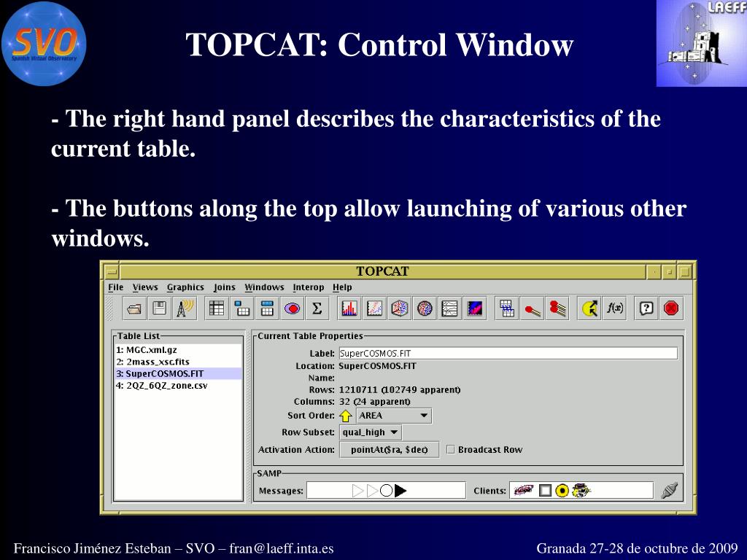Select table 3: SuperCOSMOS.FIT
The width and height of the screenshot is (747, 560).
pyautogui.click(x=178, y=373)
